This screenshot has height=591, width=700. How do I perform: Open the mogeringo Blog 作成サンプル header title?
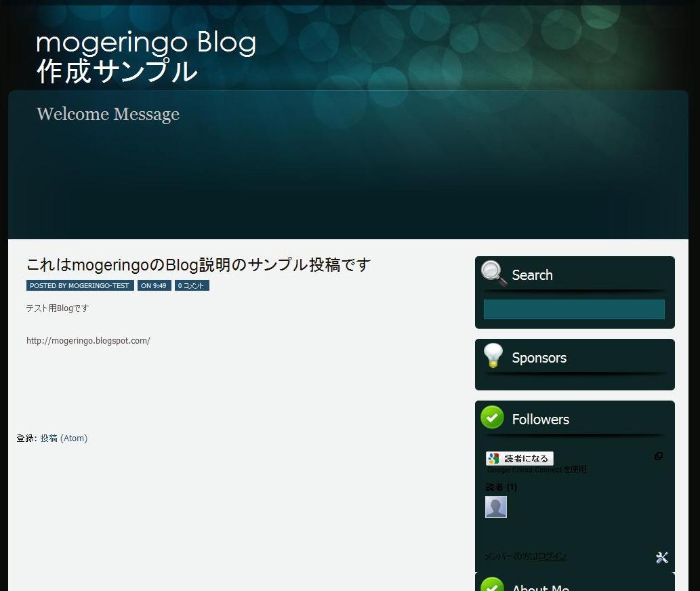pyautogui.click(x=146, y=57)
